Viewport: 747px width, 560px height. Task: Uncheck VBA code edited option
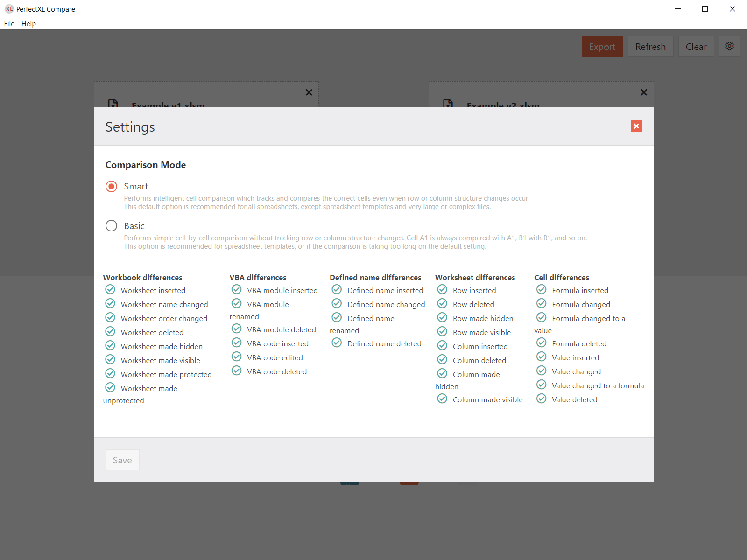[x=237, y=357]
